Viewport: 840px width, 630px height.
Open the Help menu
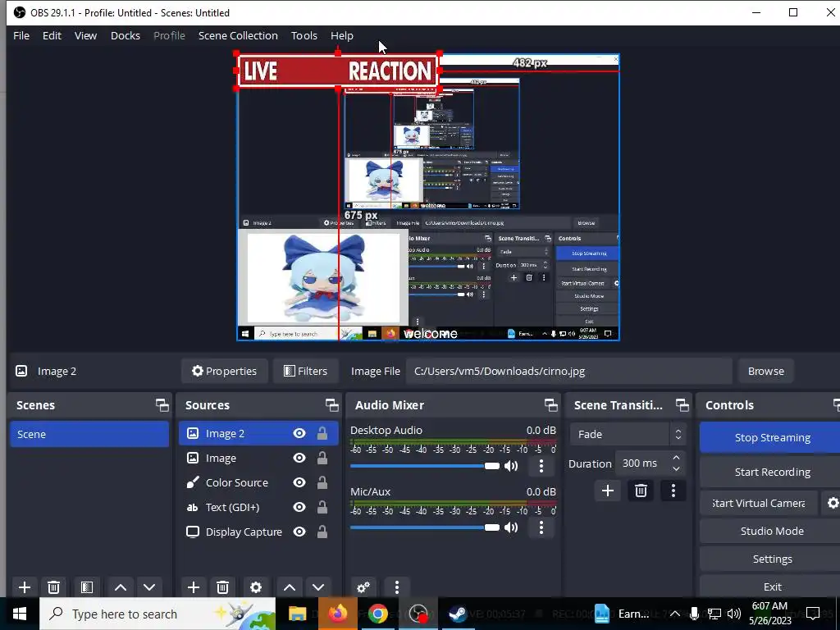click(342, 35)
